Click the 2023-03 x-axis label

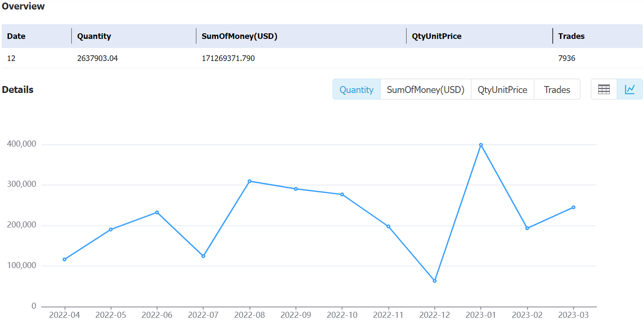click(574, 315)
